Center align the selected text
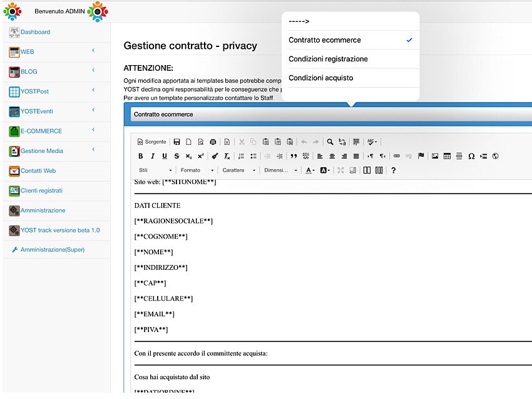532x399 pixels. [x=332, y=155]
